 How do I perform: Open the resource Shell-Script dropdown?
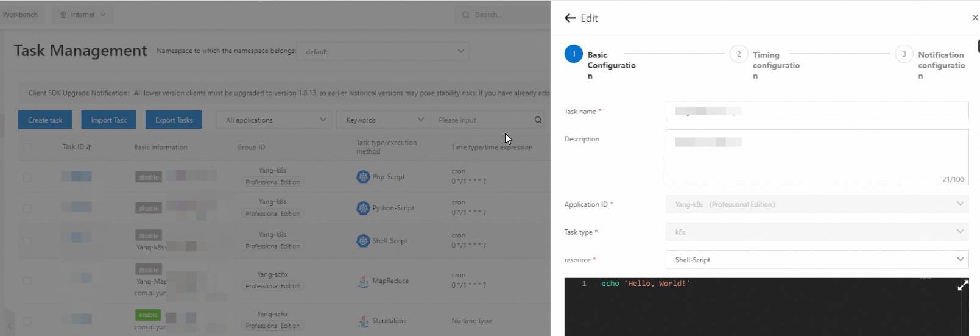(817, 260)
